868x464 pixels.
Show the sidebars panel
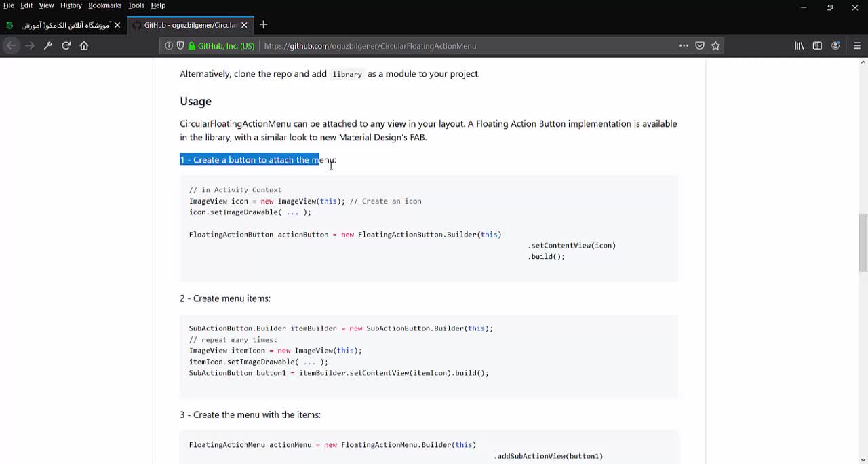pos(817,45)
